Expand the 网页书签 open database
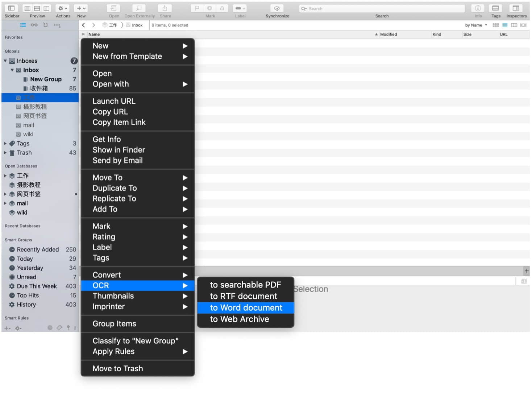Image resolution: width=532 pixels, height=393 pixels. click(x=5, y=194)
